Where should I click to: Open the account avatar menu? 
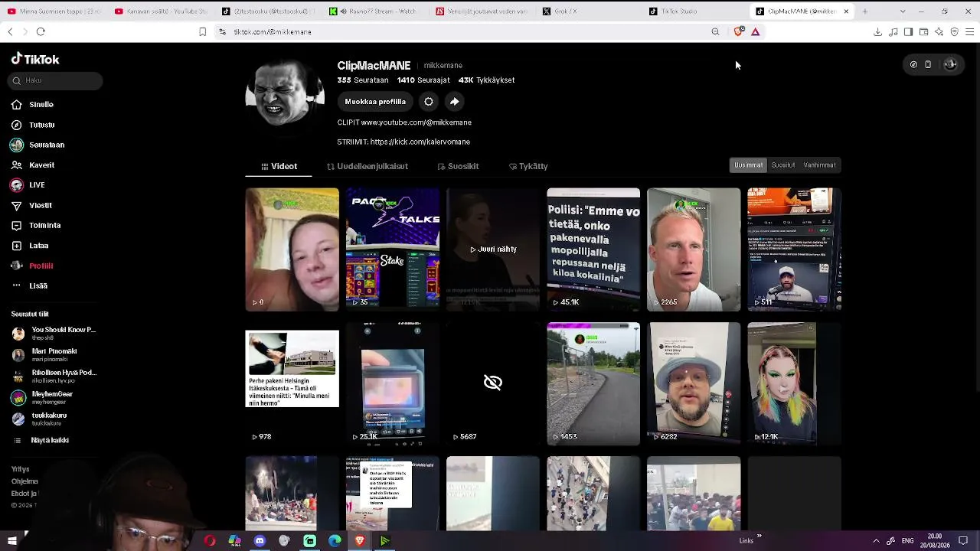tap(950, 65)
